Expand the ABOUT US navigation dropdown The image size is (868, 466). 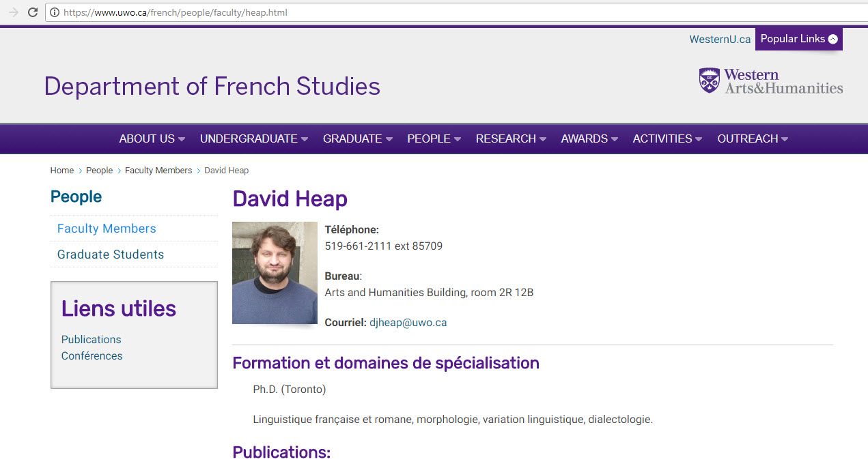point(151,139)
